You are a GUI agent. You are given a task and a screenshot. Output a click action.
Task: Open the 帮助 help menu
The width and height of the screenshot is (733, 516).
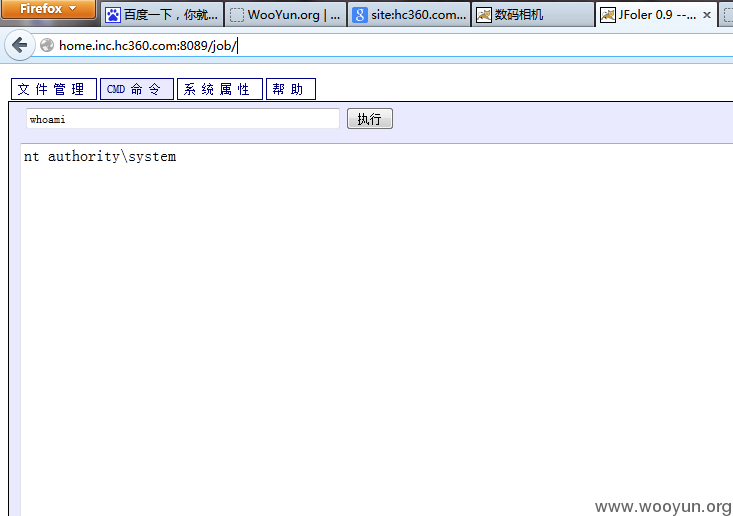(291, 89)
